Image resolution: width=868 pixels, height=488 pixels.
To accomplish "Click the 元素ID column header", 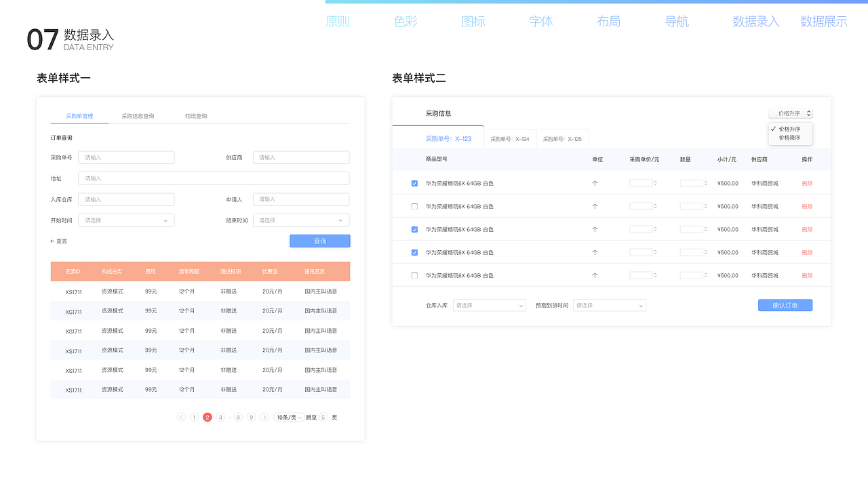I will [x=73, y=272].
